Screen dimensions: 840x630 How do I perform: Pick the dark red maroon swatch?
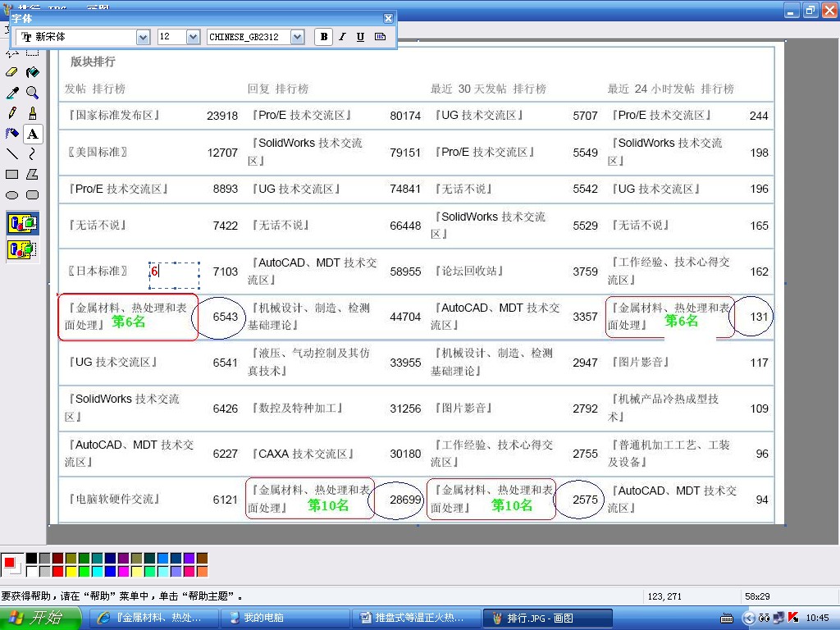[58, 559]
